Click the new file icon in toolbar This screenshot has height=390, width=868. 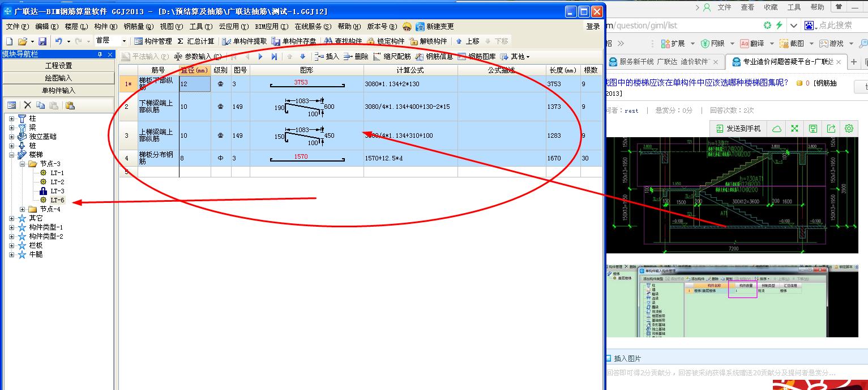point(9,41)
